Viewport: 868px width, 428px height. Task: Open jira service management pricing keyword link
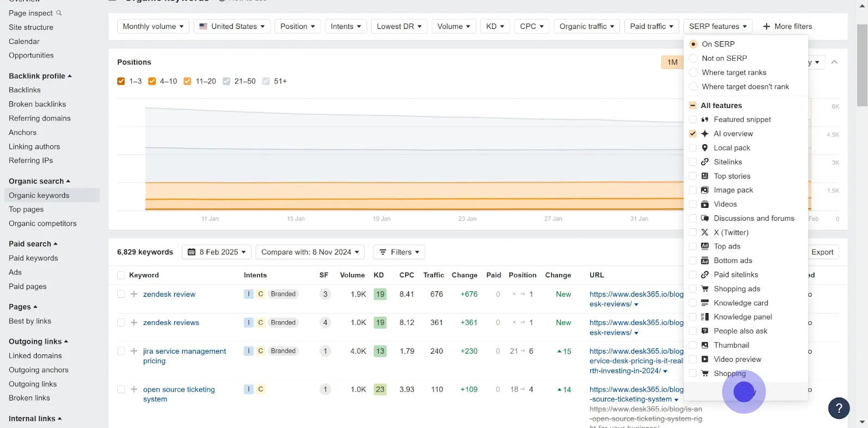pyautogui.click(x=184, y=356)
